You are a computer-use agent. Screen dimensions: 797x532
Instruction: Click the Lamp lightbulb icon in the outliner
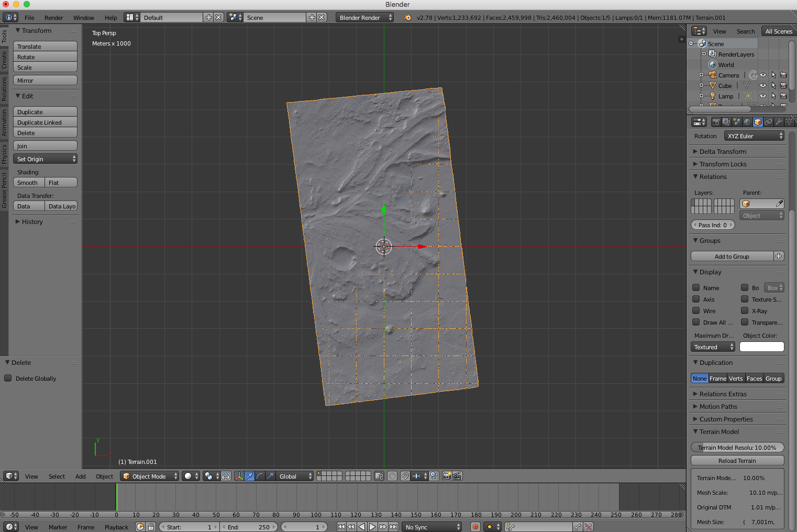[x=713, y=96]
